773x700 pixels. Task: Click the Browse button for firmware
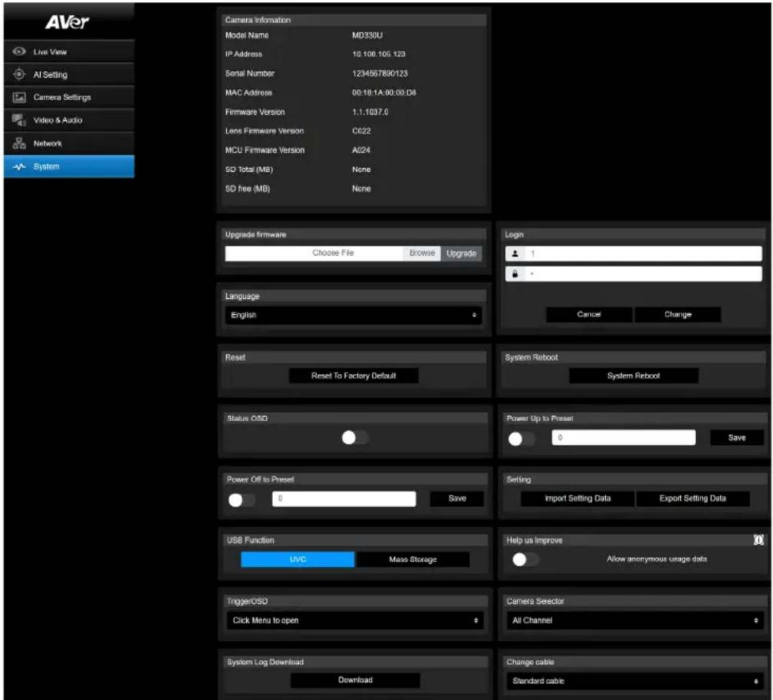[422, 253]
